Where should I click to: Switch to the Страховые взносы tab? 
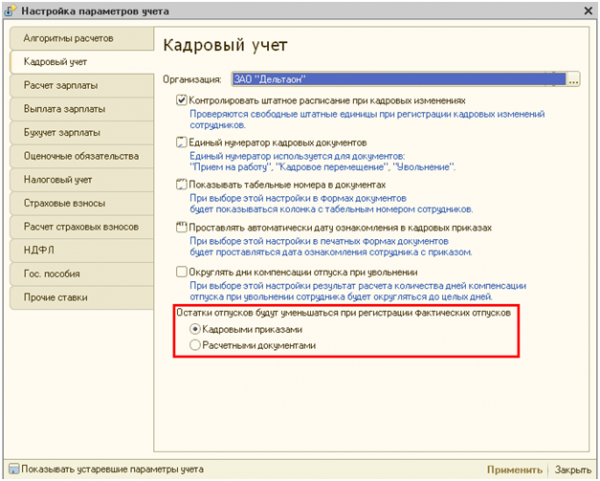pos(77,203)
